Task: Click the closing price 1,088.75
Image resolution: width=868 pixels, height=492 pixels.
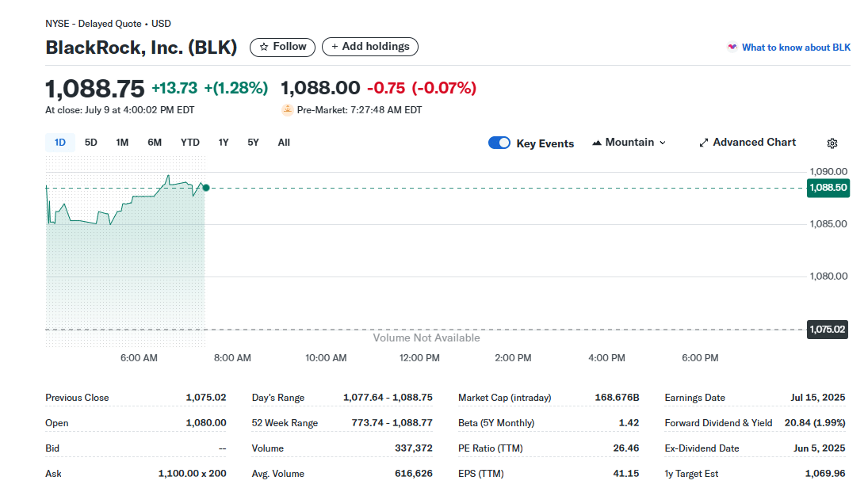Action: (94, 89)
